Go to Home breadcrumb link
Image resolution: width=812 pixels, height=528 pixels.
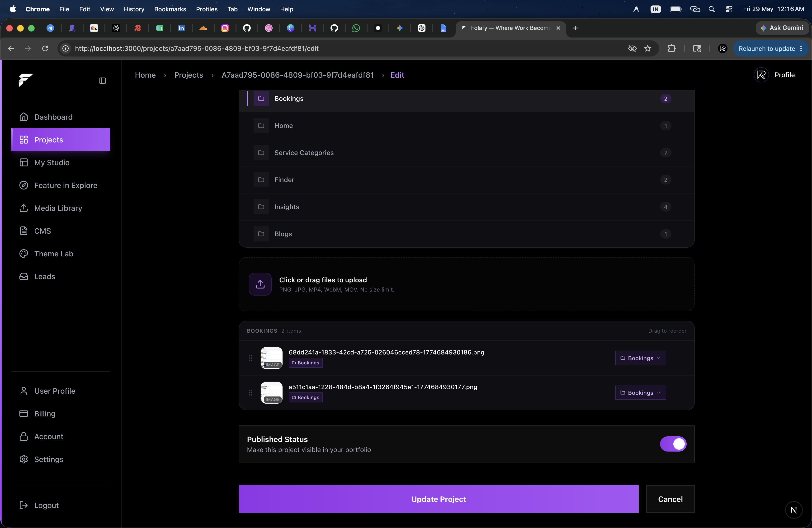[145, 75]
